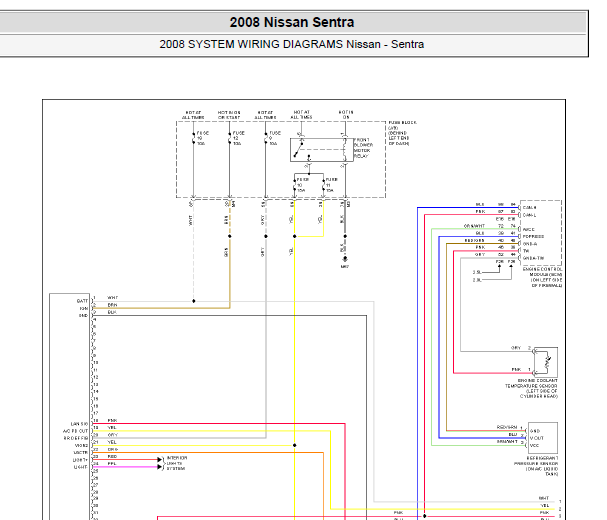Screen dimensions: 607x520
Task: Click the '2.0L' engine variant label
Action: point(477,280)
